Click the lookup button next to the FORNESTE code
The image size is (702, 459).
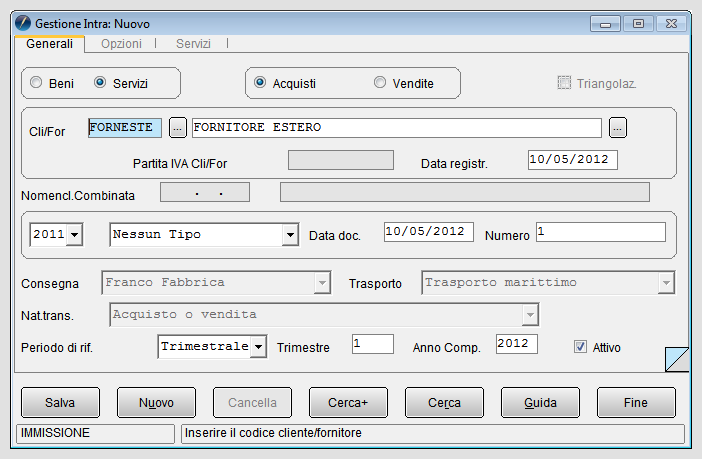[x=178, y=128]
